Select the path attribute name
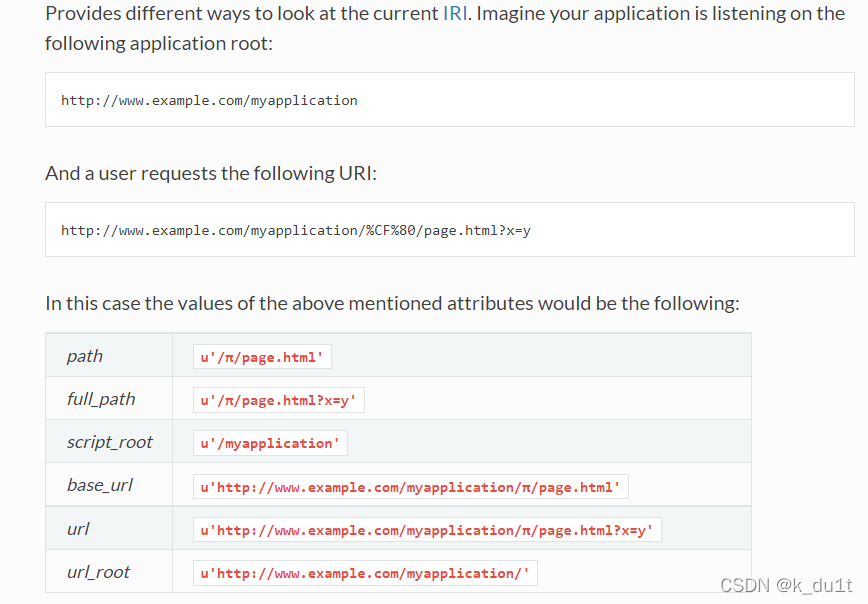 point(85,356)
